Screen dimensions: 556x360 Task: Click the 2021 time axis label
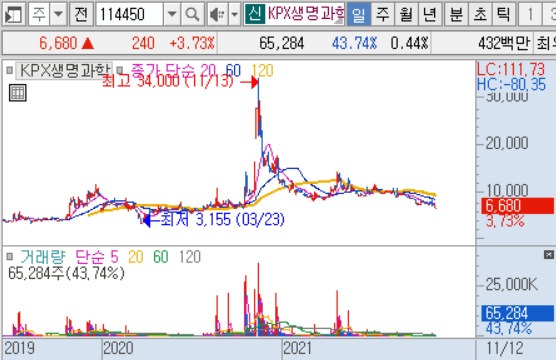coord(297,348)
